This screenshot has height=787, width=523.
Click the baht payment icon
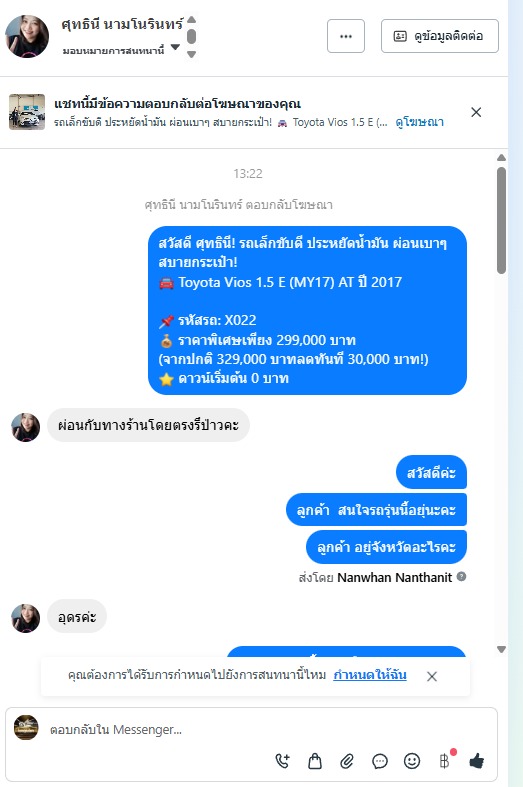click(x=445, y=761)
